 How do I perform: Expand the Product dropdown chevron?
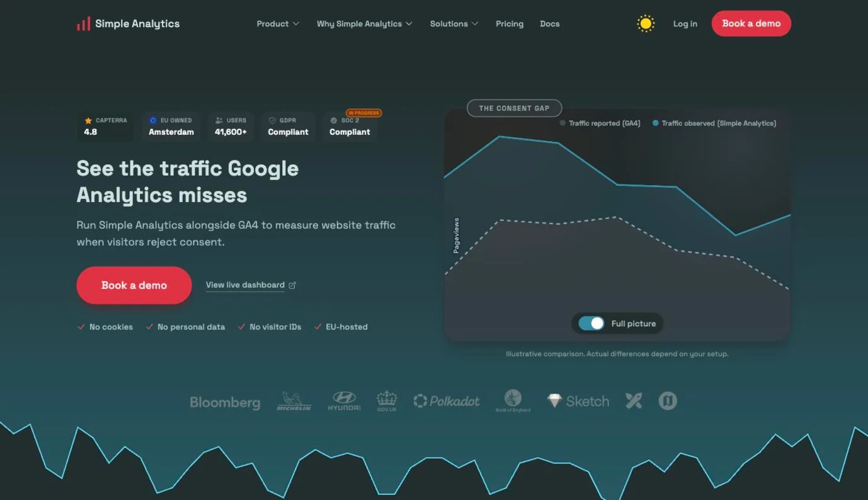click(x=296, y=24)
